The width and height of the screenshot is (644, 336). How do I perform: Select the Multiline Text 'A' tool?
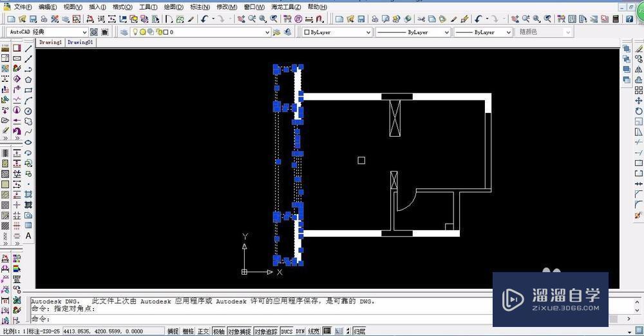tap(28, 236)
